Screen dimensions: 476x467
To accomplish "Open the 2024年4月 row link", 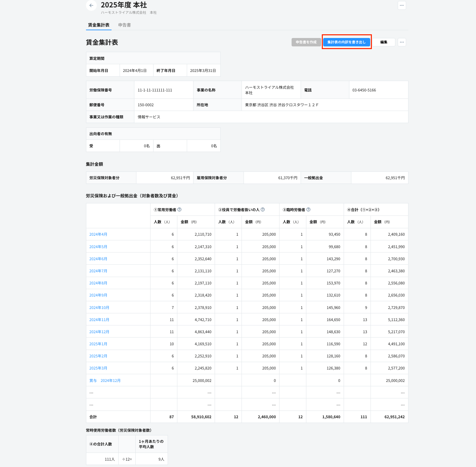I will pos(98,234).
